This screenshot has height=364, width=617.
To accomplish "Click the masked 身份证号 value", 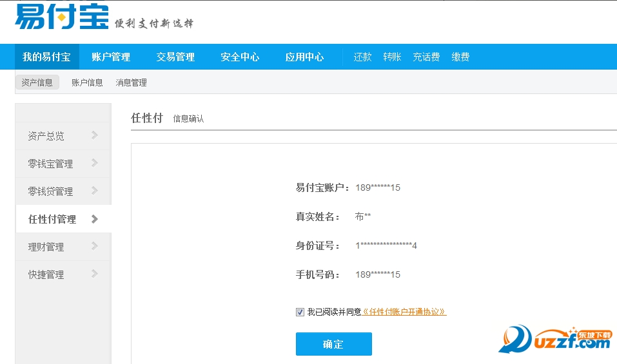I will [x=386, y=245].
